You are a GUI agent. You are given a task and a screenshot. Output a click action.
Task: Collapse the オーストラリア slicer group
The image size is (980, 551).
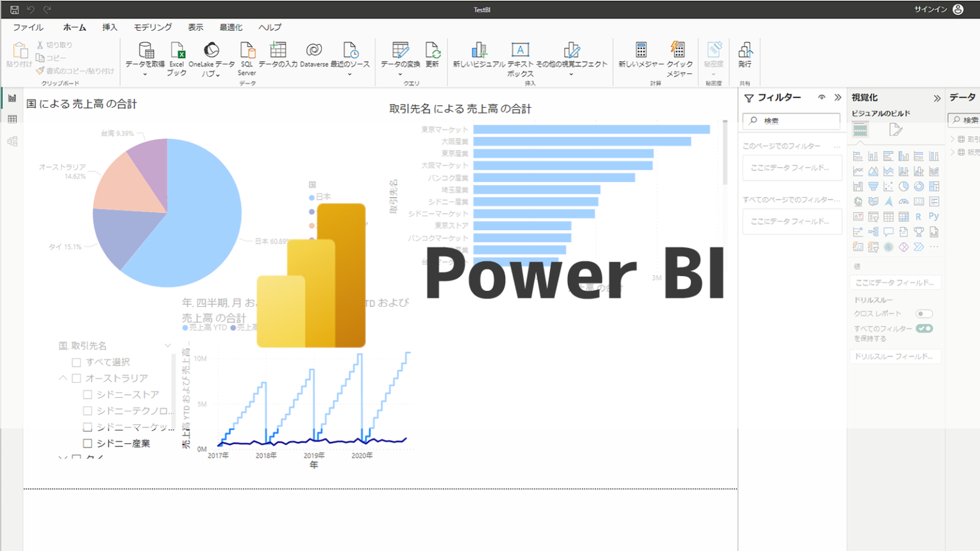(x=63, y=378)
